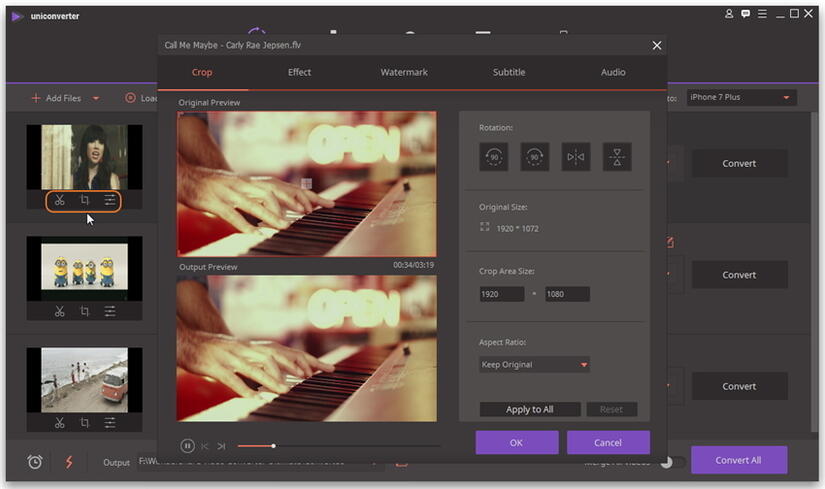Screen dimensions: 825x489
Task: Click the crop area width field showing 1920
Action: coord(501,294)
